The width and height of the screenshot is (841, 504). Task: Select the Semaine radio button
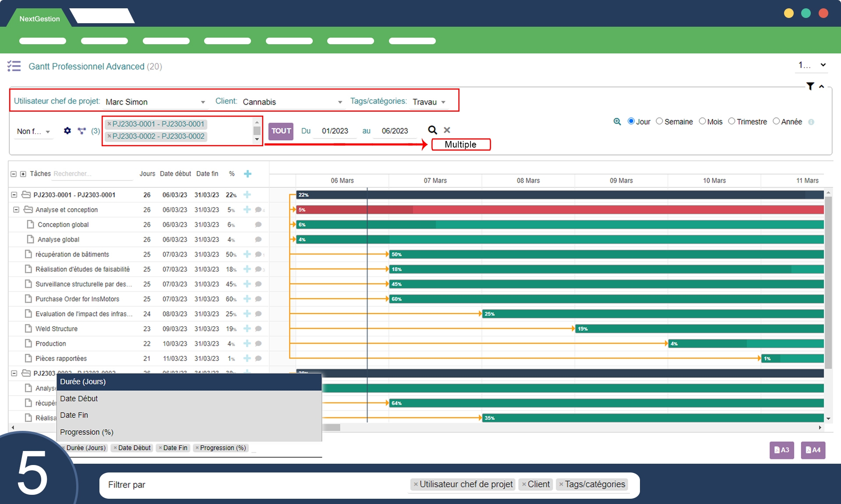pos(659,121)
